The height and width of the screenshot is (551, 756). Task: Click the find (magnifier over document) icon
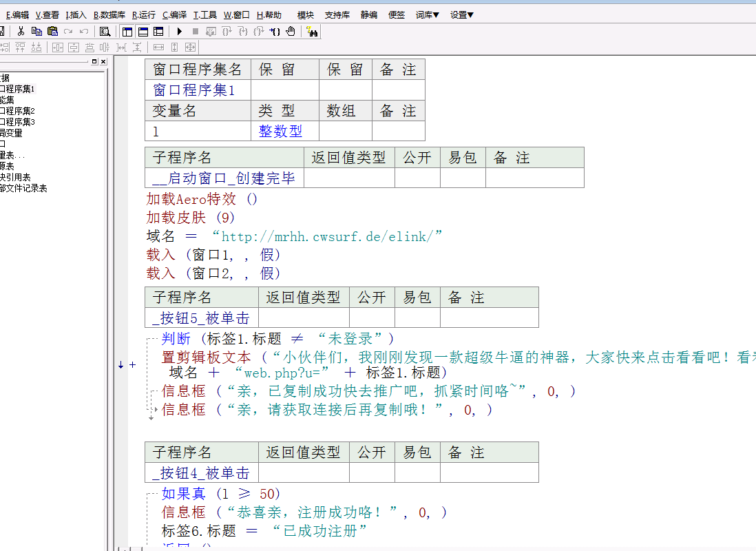pos(105,31)
